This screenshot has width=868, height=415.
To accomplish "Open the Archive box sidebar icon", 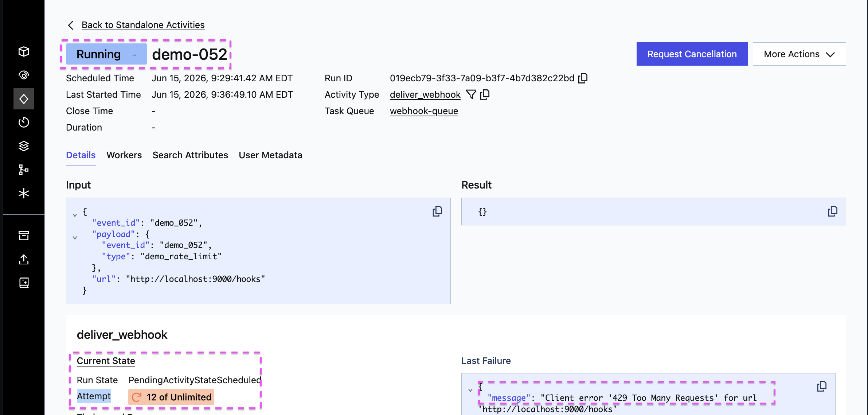I will (24, 236).
